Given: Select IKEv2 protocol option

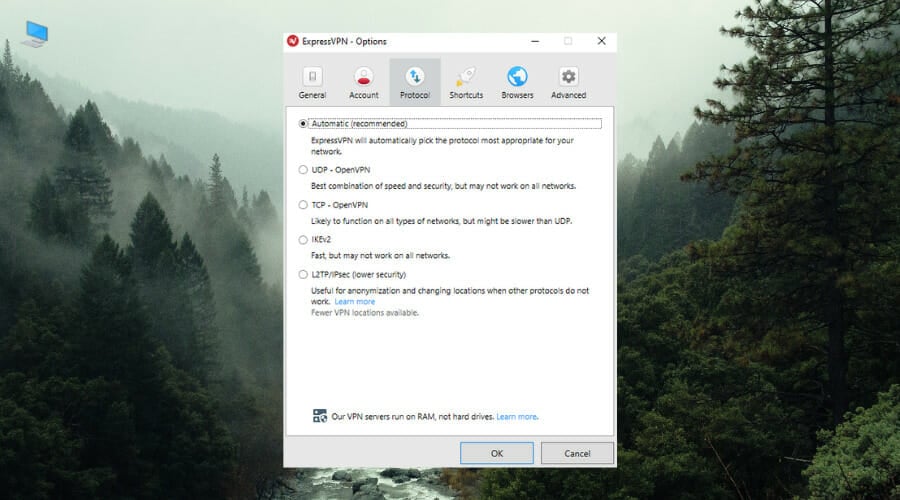Looking at the screenshot, I should 303,240.
